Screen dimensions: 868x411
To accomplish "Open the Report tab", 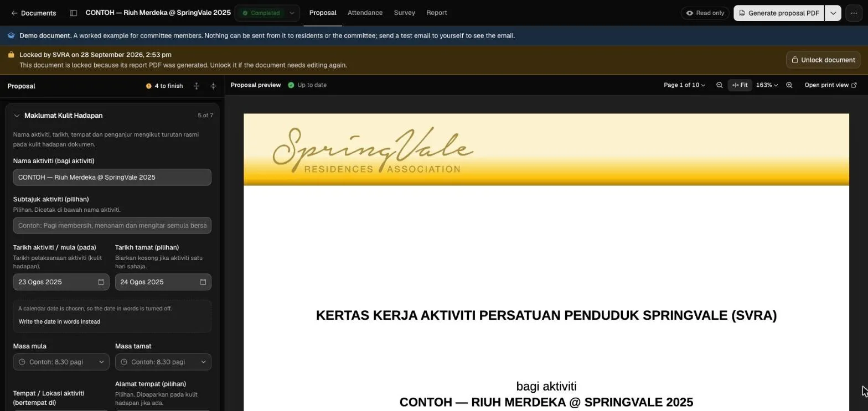I will click(437, 13).
